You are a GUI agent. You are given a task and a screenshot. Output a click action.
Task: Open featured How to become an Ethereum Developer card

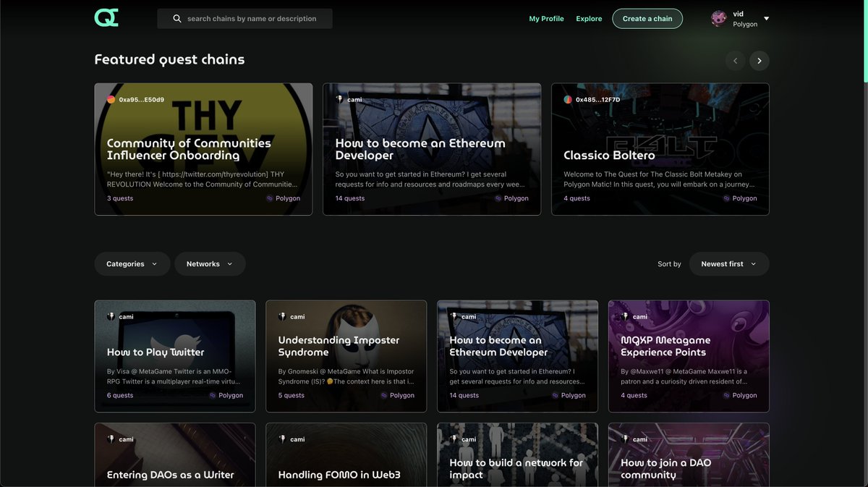432,149
